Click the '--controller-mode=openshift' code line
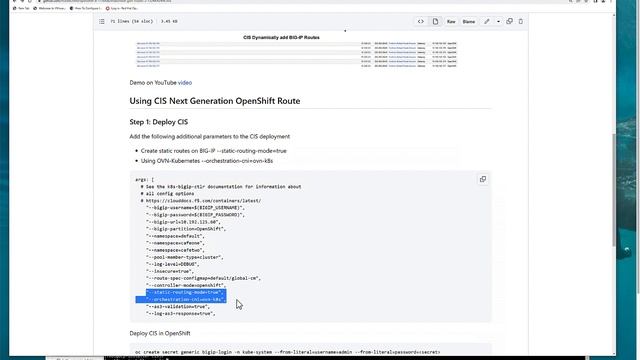The image size is (640, 360). 186,285
